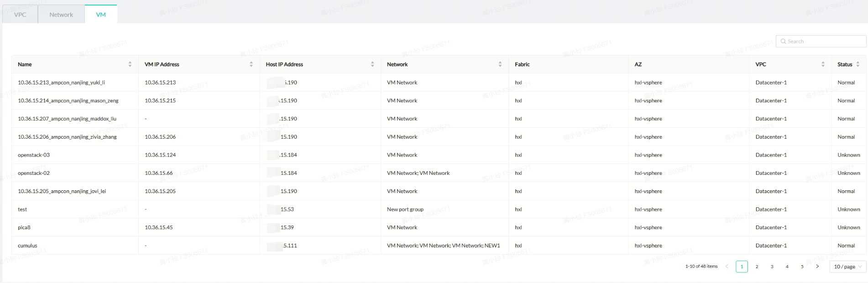Sort by Host IP Address column
The height and width of the screenshot is (283, 868).
click(x=372, y=64)
